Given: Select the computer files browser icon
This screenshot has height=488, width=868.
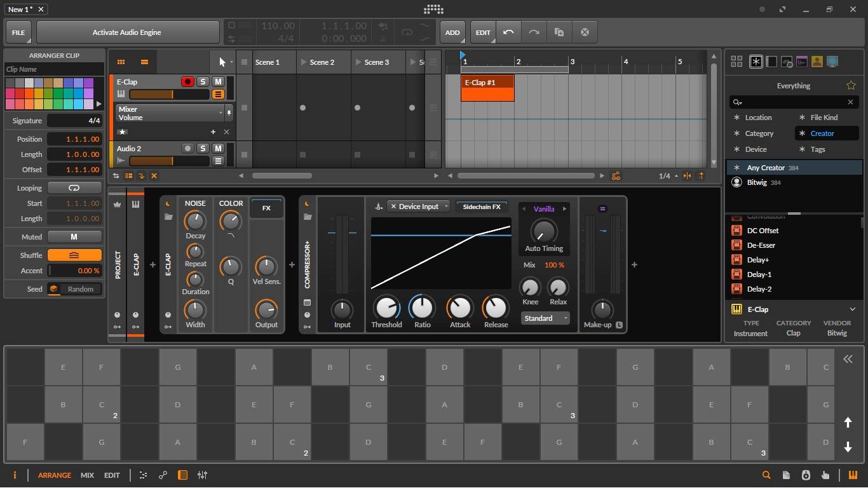Looking at the screenshot, I should tap(832, 62).
